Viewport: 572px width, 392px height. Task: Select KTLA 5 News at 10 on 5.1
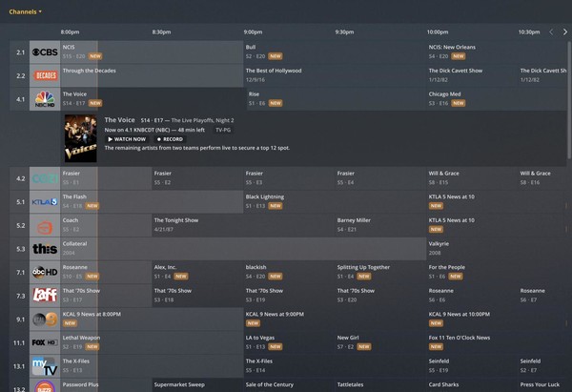click(x=496, y=202)
